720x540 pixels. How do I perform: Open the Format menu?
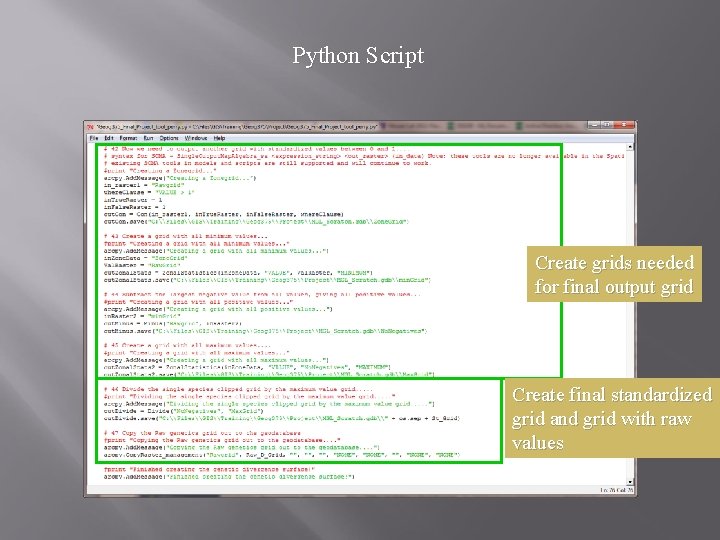pyautogui.click(x=128, y=138)
